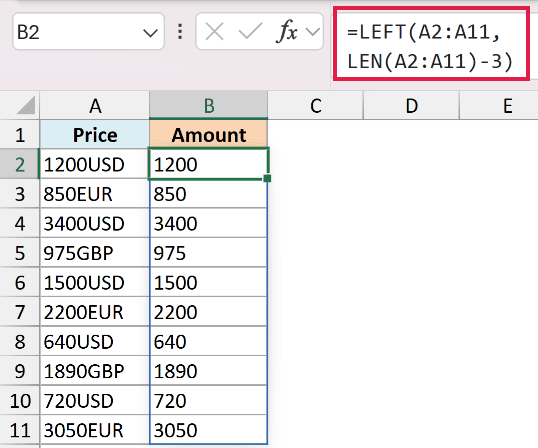Screen dimensions: 538x448
Task: Click the formula bar with LEFT formula
Action: [x=431, y=45]
